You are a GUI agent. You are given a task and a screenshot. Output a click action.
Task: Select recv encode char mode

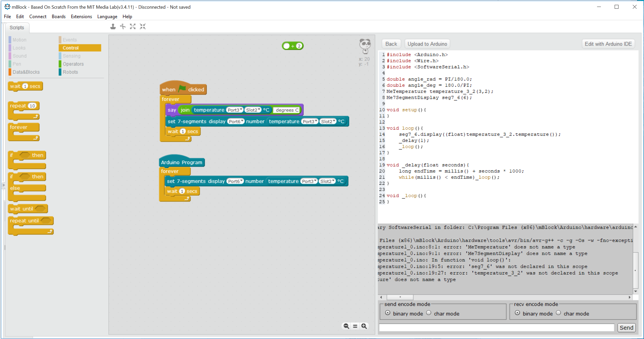coord(558,313)
